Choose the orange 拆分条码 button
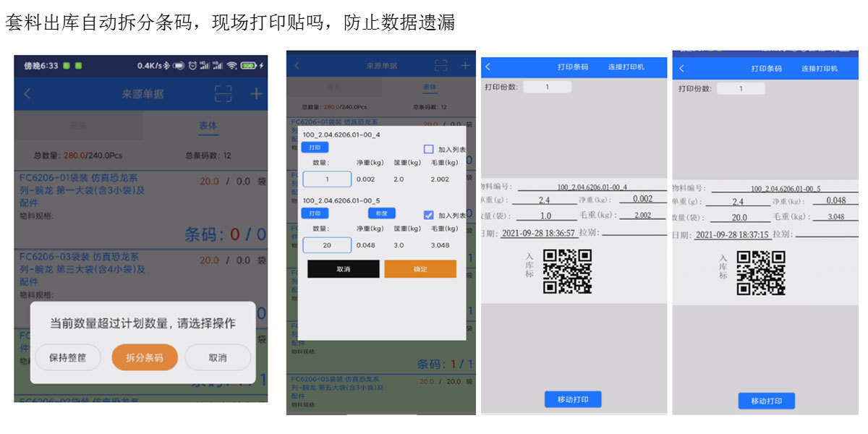868x434 pixels. pyautogui.click(x=145, y=357)
